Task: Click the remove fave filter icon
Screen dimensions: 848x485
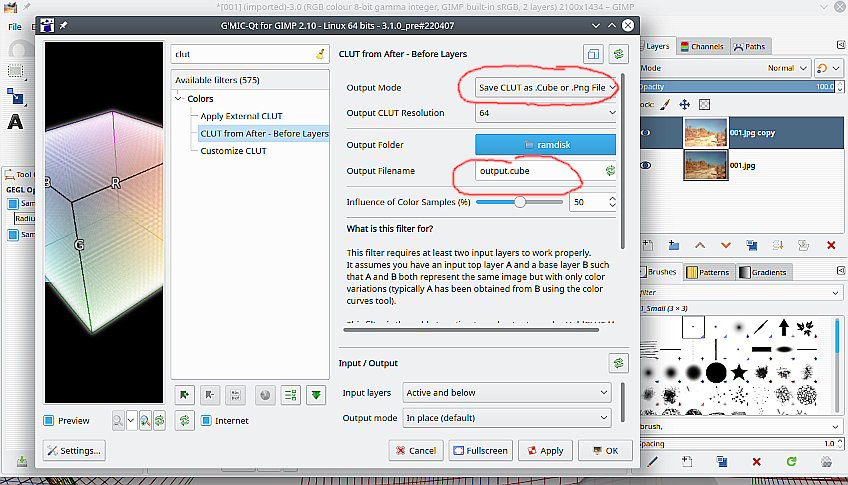Action: coord(210,395)
